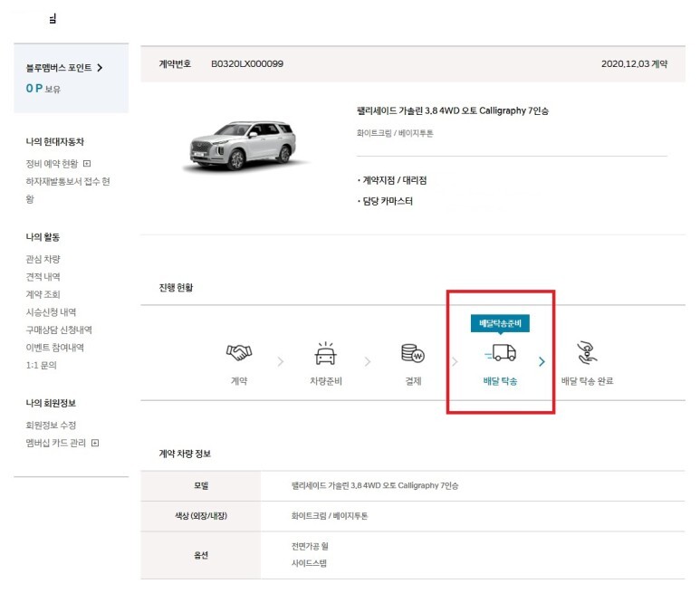Click chevron next to 블루멤버스 포인트
This screenshot has width=700, height=593.
(100, 68)
